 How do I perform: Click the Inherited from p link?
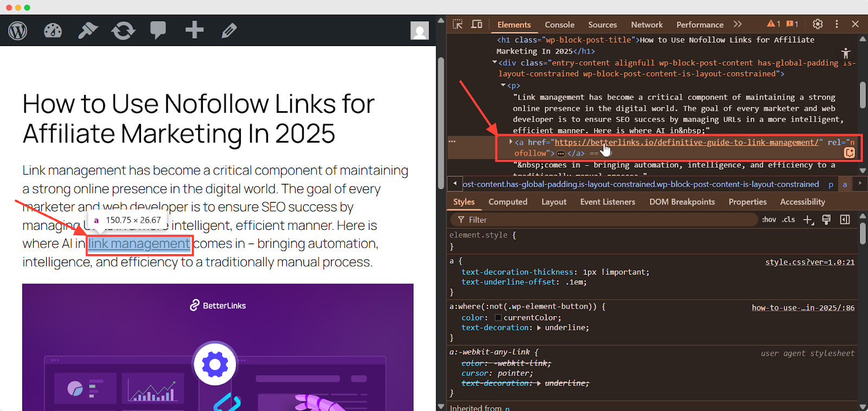pyautogui.click(x=507, y=408)
